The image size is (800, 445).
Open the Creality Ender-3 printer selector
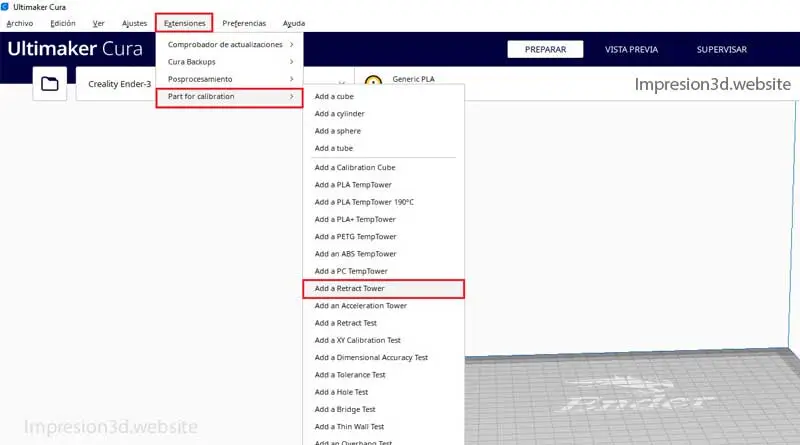point(119,84)
